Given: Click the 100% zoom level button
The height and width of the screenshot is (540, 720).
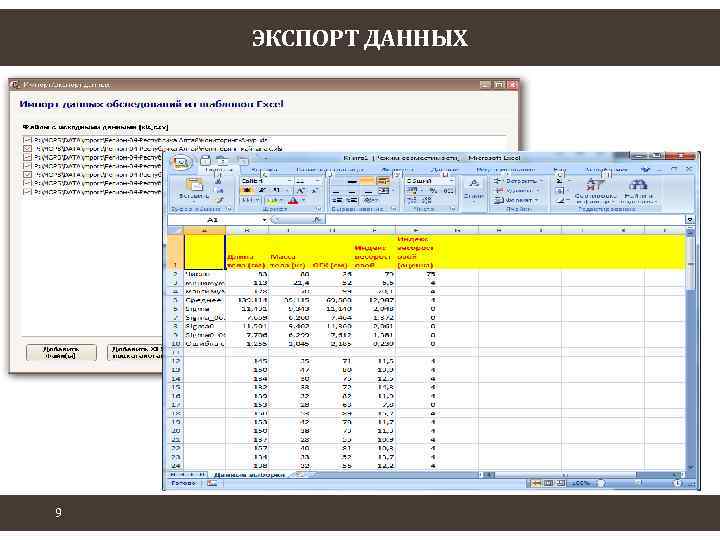Looking at the screenshot, I should 582,483.
